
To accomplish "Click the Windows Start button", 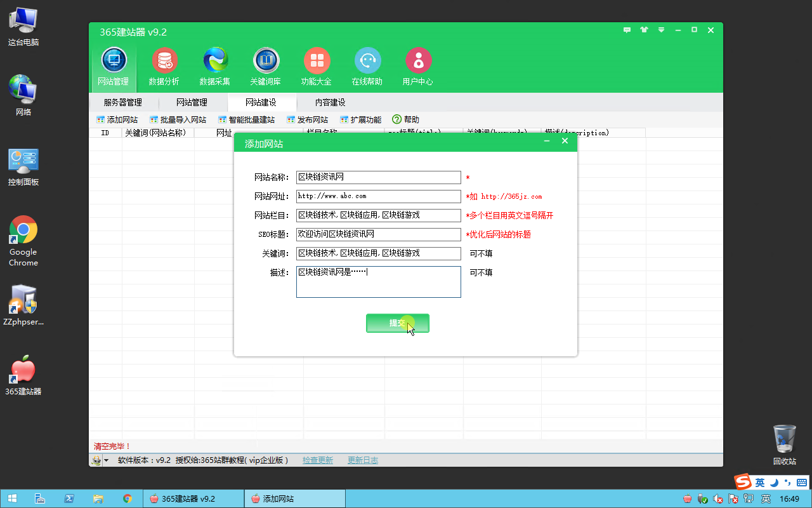I will point(13,498).
